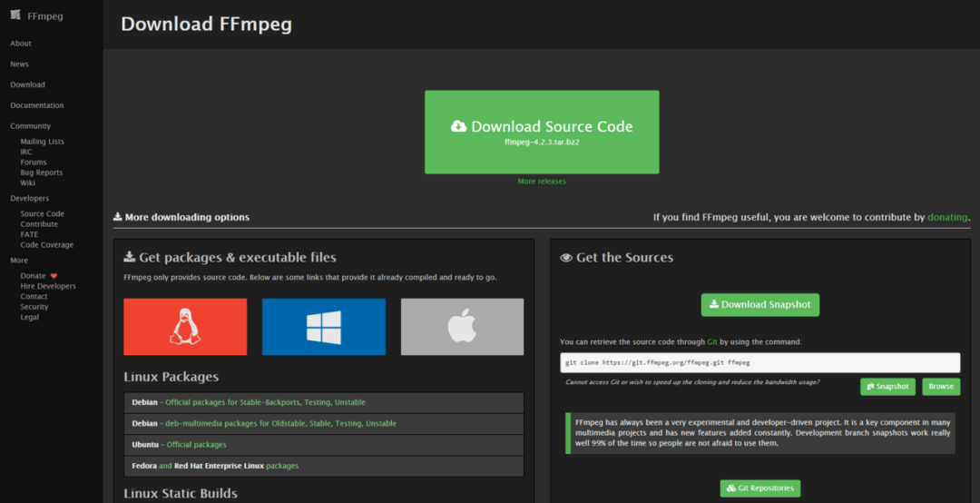This screenshot has width=980, height=503.
Task: Open the FATE link
Action: click(29, 234)
